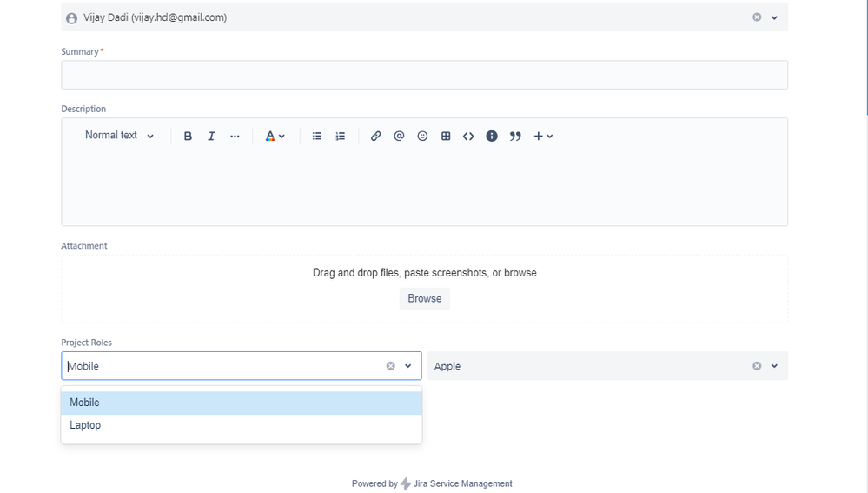Select the Laptop option in the list

242,425
